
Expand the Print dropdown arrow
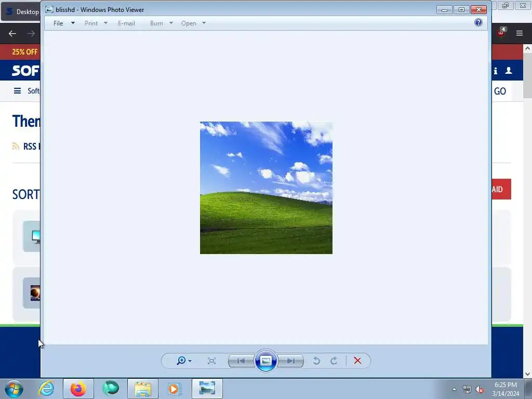pos(105,23)
